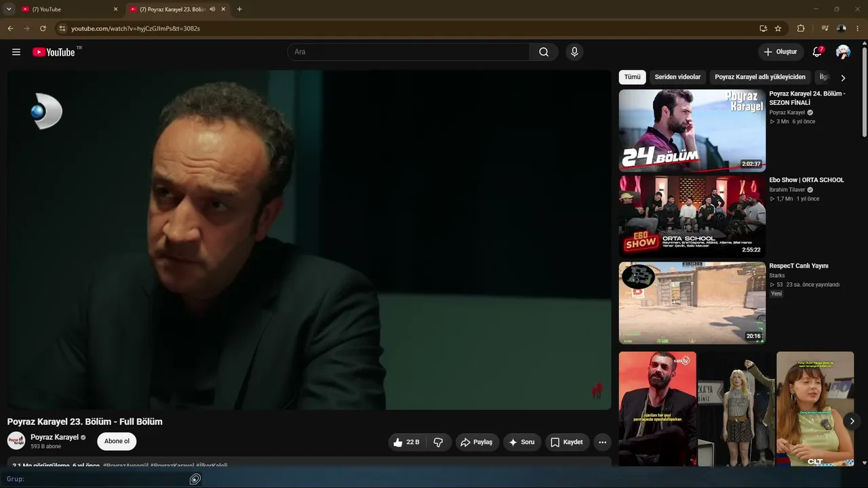Click the search magnifier button
This screenshot has height=488, width=868.
click(544, 52)
